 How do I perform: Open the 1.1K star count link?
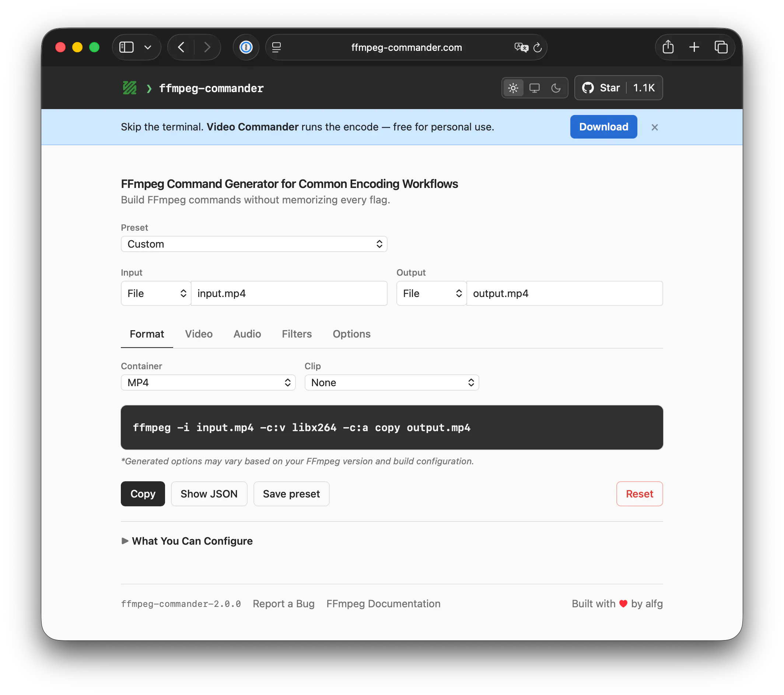pyautogui.click(x=644, y=88)
